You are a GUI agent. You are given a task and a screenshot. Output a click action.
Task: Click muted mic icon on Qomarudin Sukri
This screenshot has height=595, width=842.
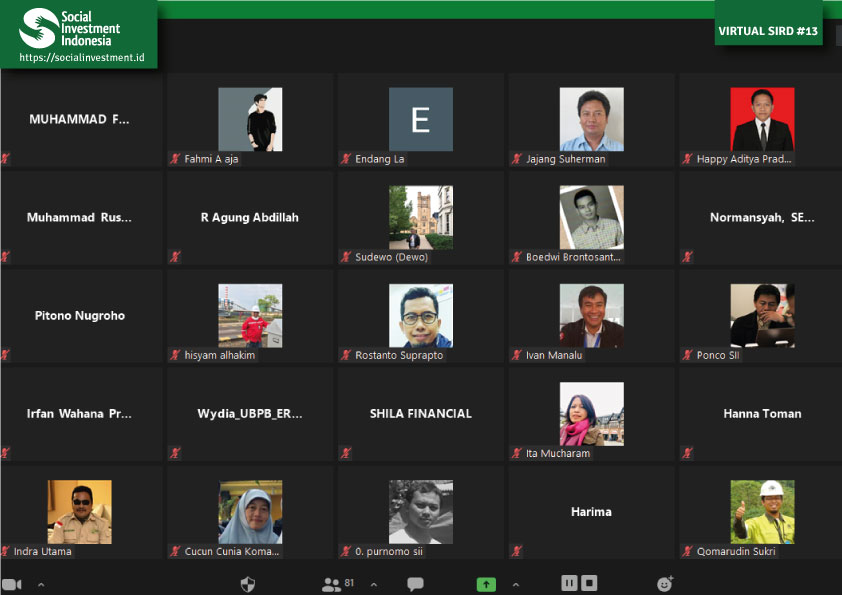688,551
